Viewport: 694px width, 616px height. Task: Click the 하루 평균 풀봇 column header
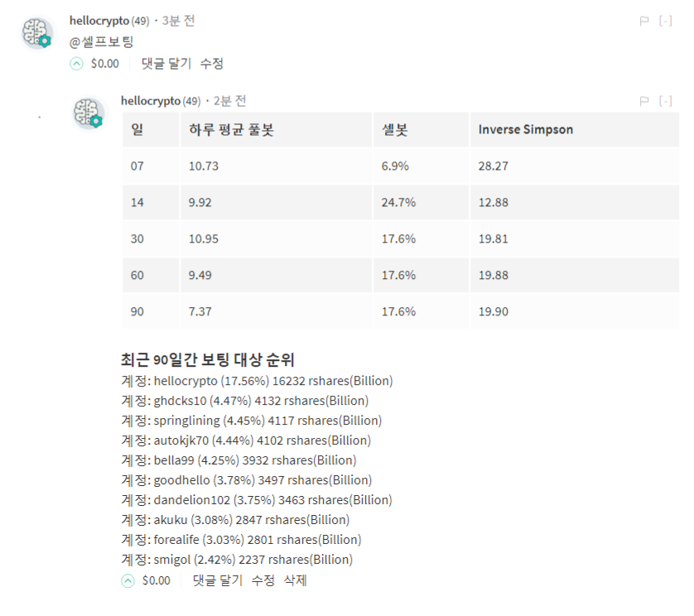(276, 130)
